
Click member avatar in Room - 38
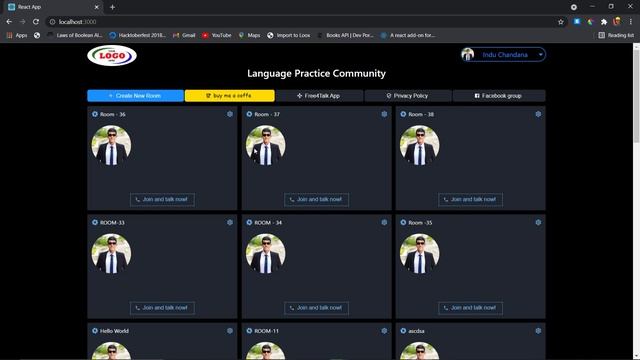click(420, 145)
